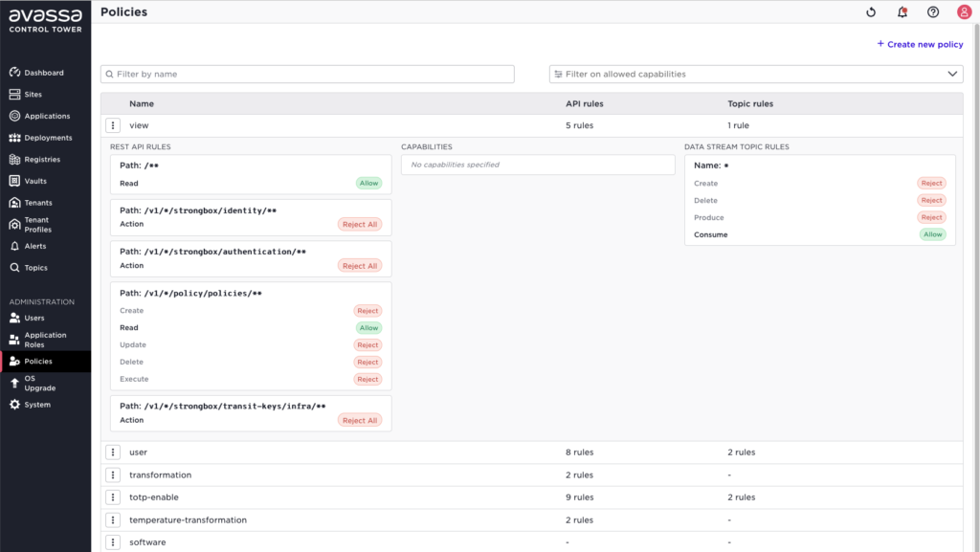Screen dimensions: 980x552
Task: Select the Sites icon in the sidebar
Action: pos(13,94)
